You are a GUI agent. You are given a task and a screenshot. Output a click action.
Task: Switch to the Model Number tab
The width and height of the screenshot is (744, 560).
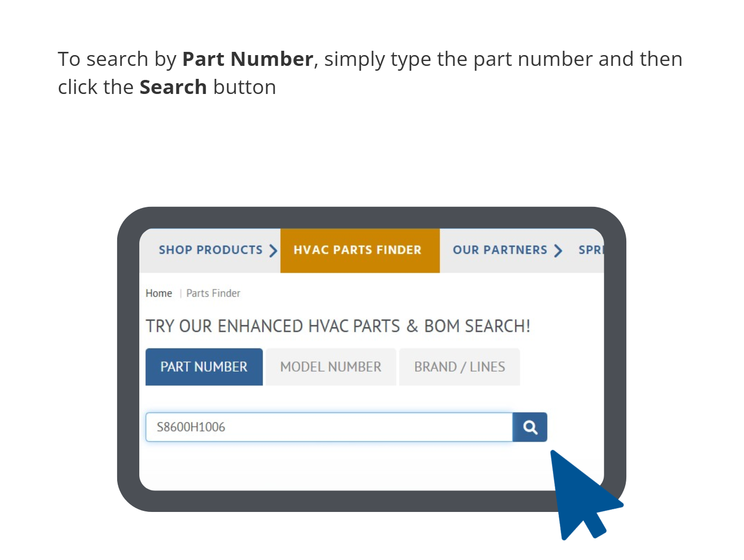pyautogui.click(x=330, y=367)
